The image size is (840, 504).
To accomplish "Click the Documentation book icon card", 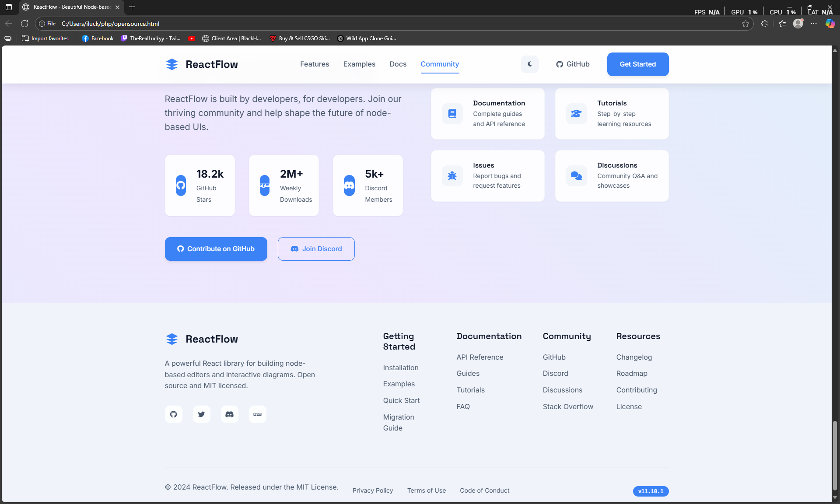I will click(452, 114).
